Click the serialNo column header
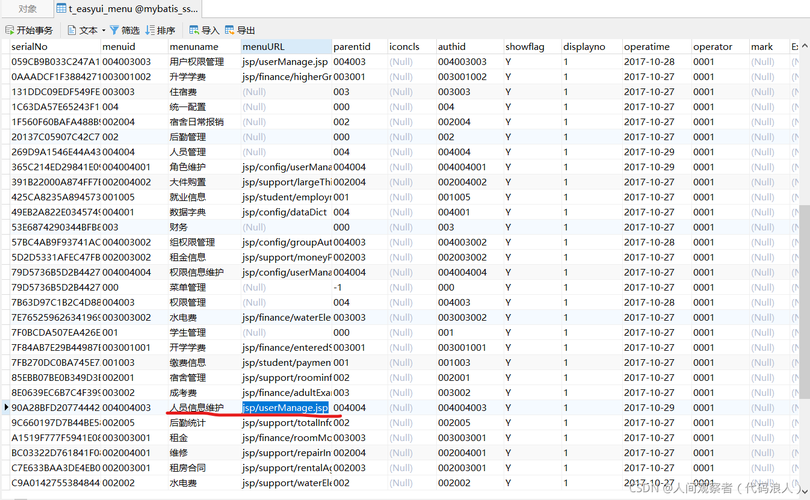This screenshot has height=500, width=810. pyautogui.click(x=55, y=46)
